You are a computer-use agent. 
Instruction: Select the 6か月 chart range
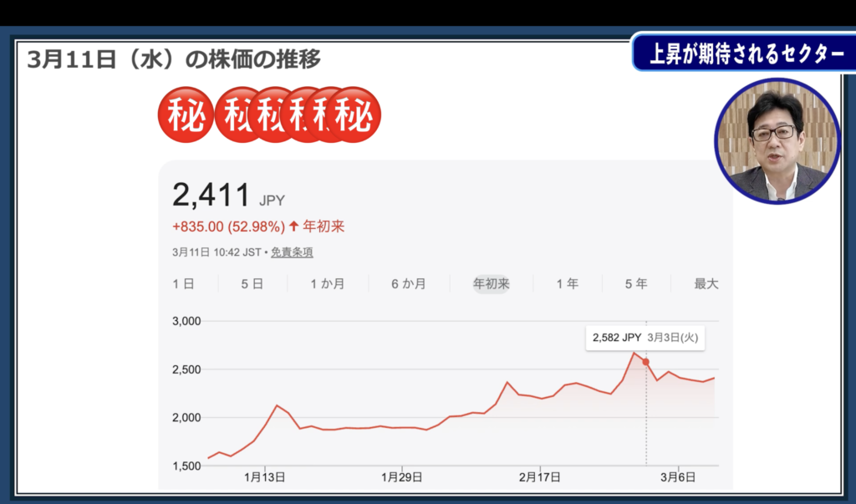[408, 284]
